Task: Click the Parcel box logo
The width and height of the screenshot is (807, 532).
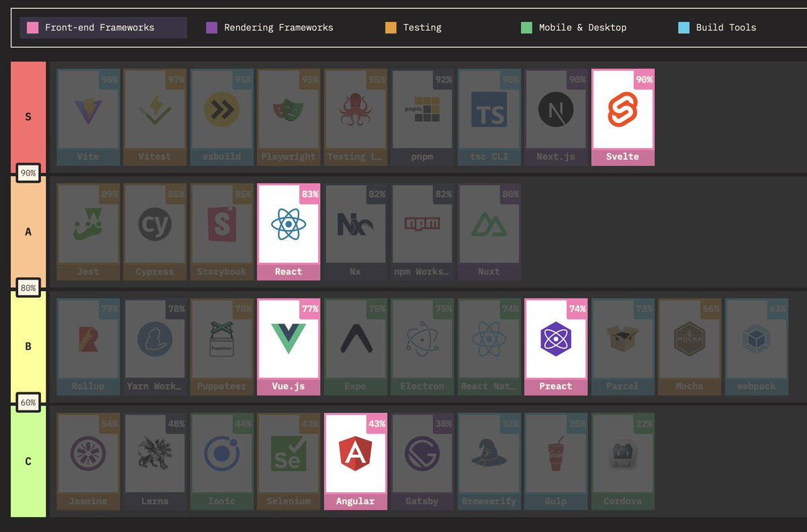Action: coord(623,339)
